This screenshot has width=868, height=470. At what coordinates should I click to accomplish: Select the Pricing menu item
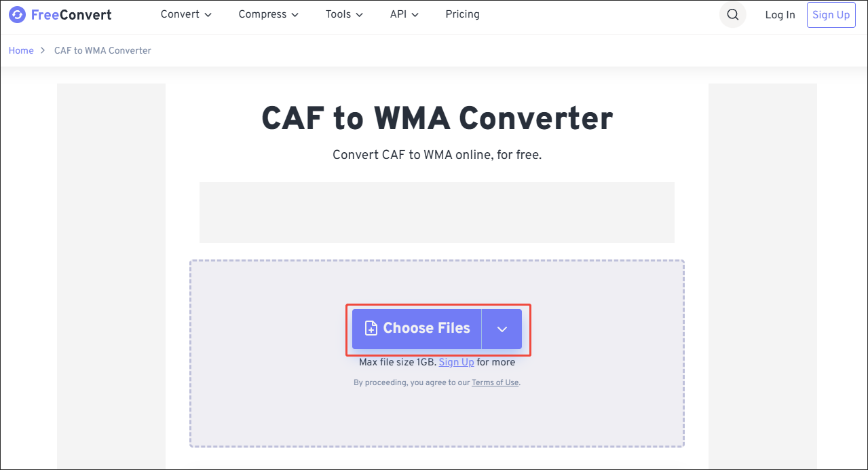462,14
